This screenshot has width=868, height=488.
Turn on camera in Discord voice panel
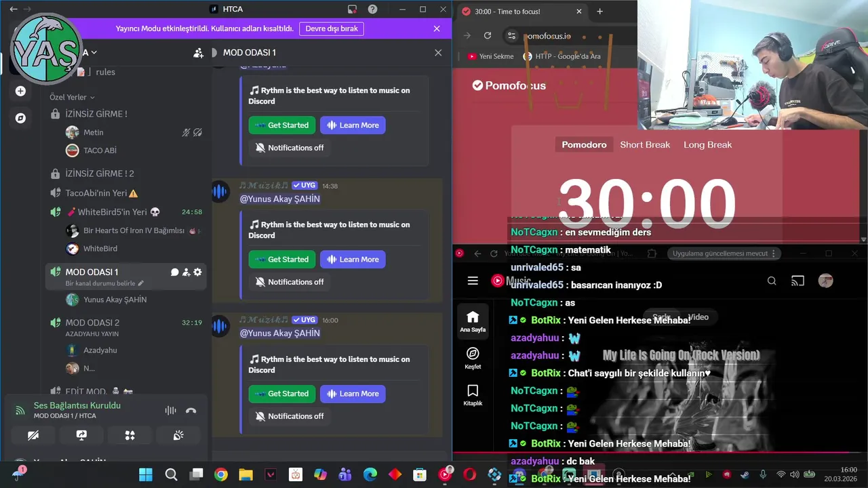click(x=33, y=435)
